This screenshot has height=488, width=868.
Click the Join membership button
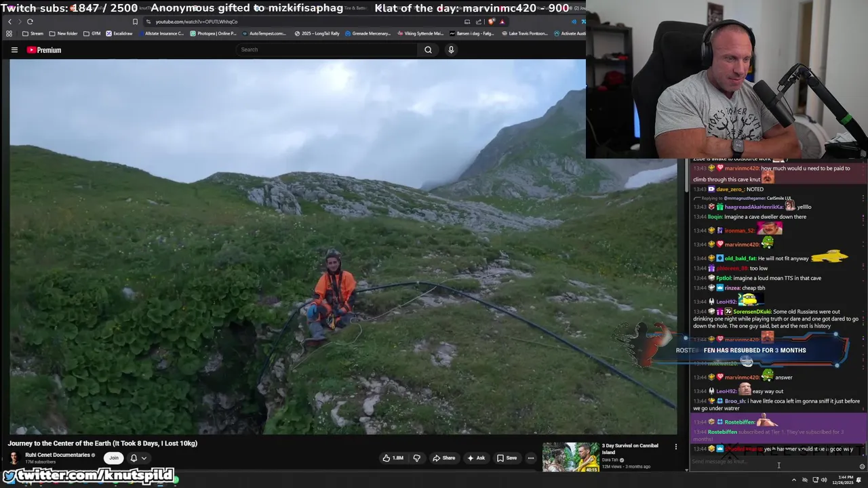pyautogui.click(x=114, y=457)
